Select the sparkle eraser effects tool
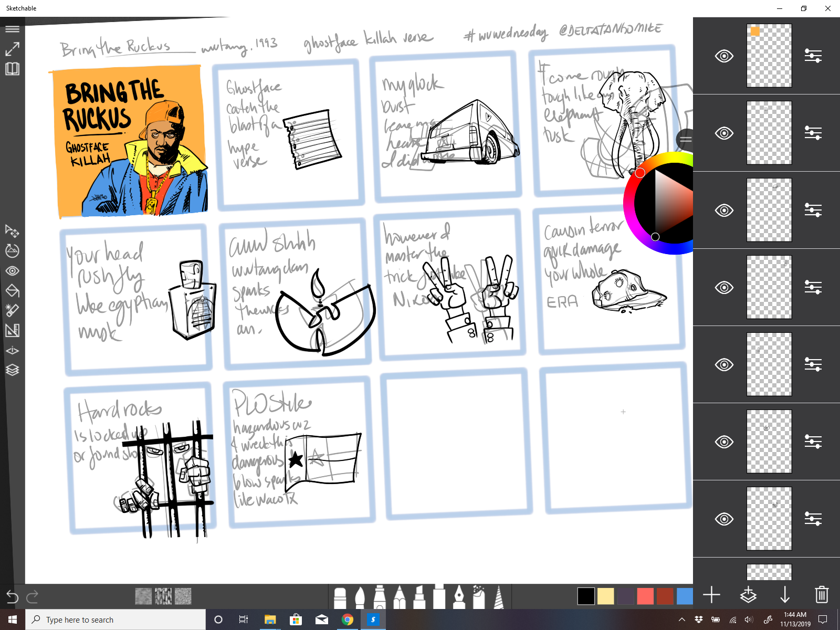 coord(12,310)
